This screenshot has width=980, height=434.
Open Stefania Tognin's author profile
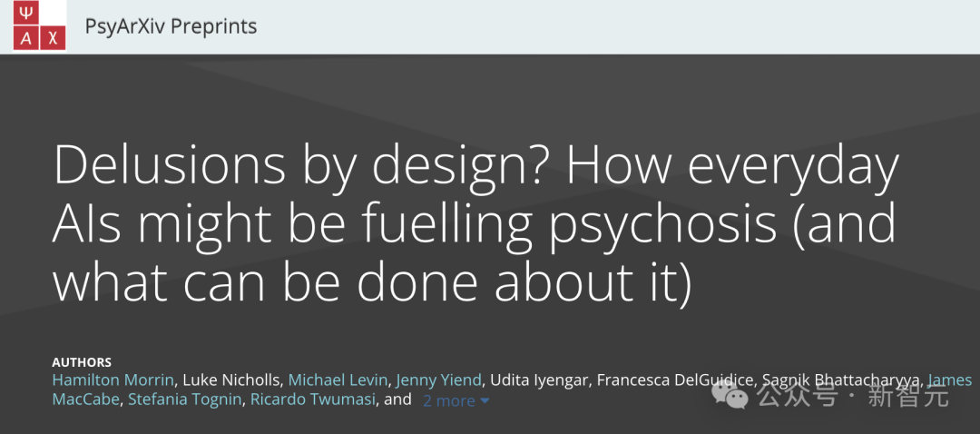185,399
